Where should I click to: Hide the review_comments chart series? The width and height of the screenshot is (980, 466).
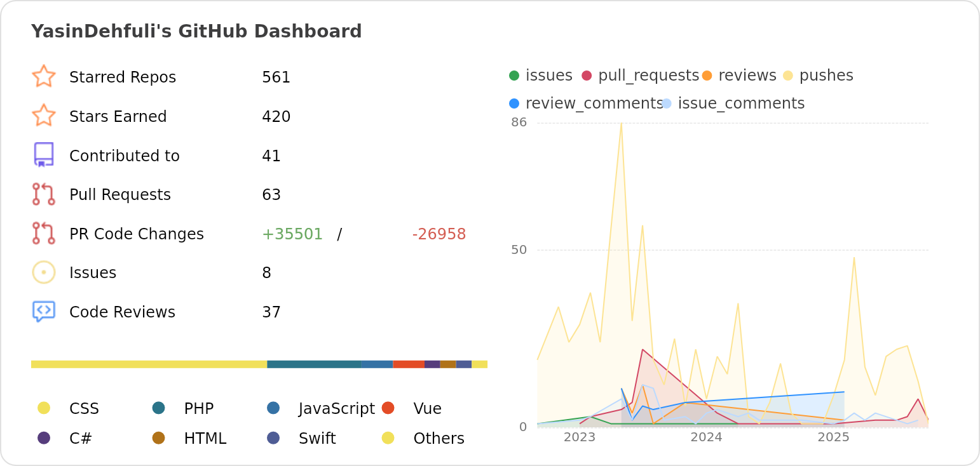pyautogui.click(x=585, y=103)
